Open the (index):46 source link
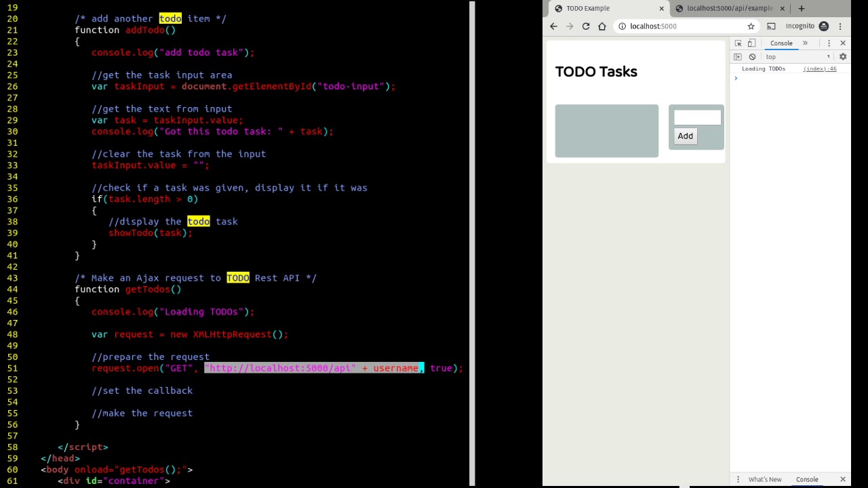This screenshot has width=868, height=488. [820, 69]
